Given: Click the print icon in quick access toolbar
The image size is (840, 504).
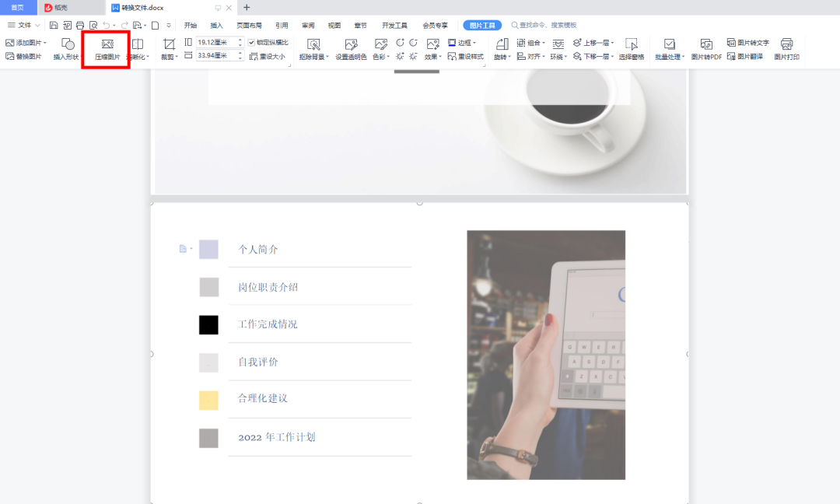Looking at the screenshot, I should (80, 25).
